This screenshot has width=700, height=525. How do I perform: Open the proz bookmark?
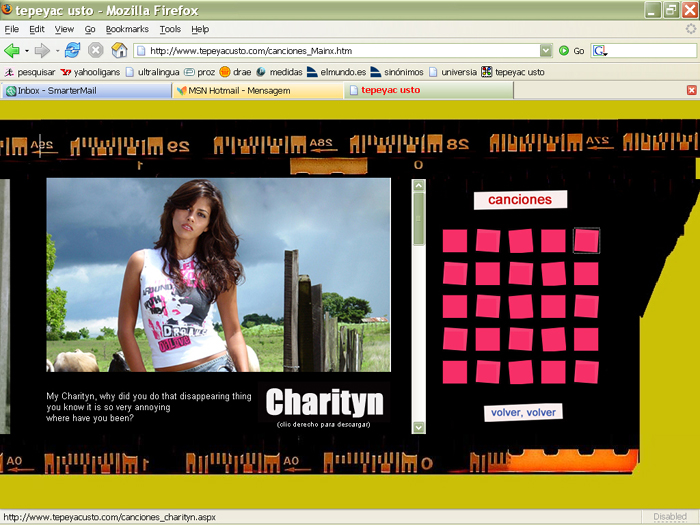[200, 72]
